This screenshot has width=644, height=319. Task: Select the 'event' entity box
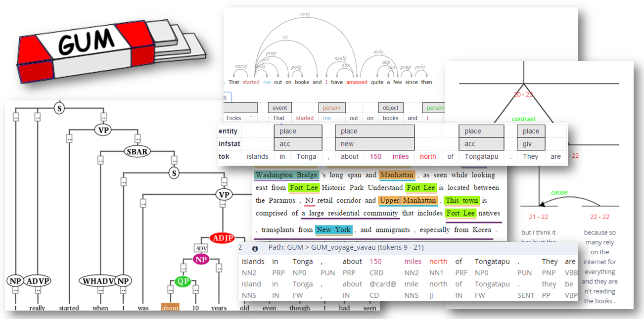[x=280, y=108]
